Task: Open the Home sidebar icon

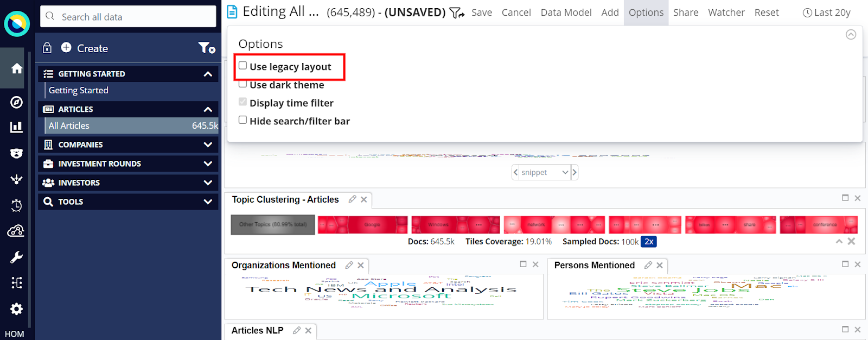Action: [17, 68]
